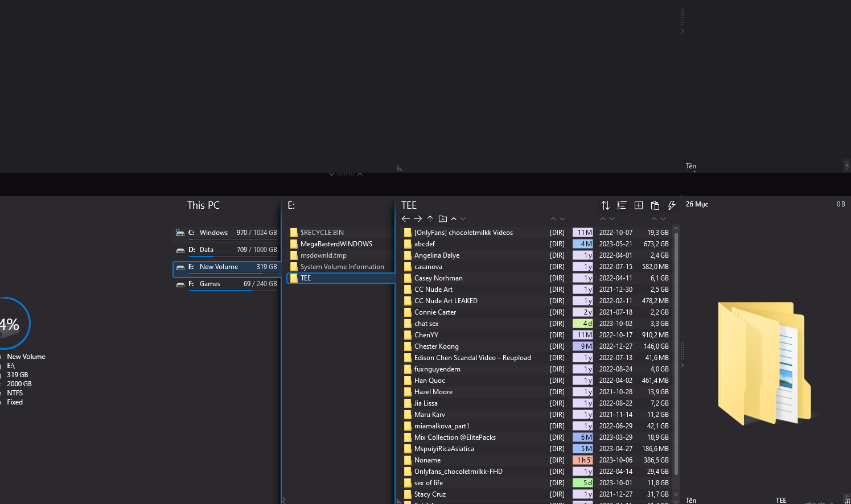Select the MspuiyiRicaAsiatica folder row
Screen dimensions: 851x504
click(x=537, y=449)
